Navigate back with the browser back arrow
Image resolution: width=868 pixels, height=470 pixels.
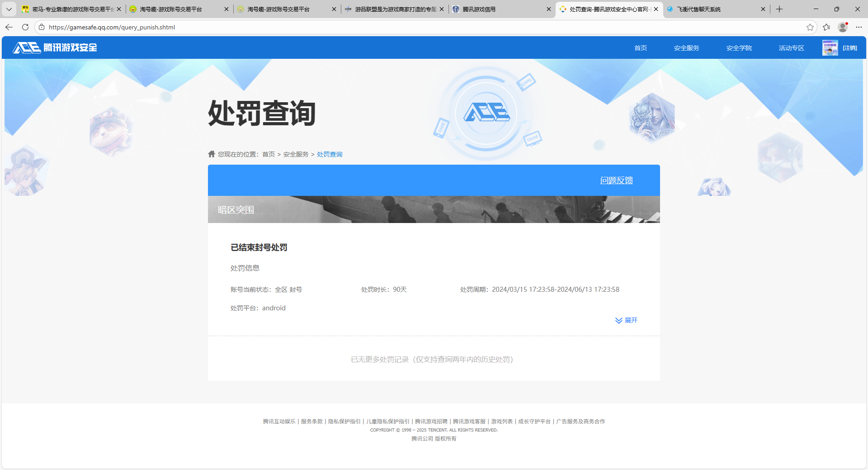point(9,27)
